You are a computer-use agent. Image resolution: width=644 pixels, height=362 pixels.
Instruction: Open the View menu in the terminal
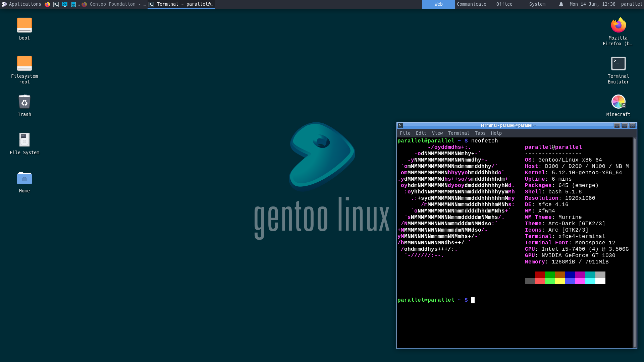(437, 133)
